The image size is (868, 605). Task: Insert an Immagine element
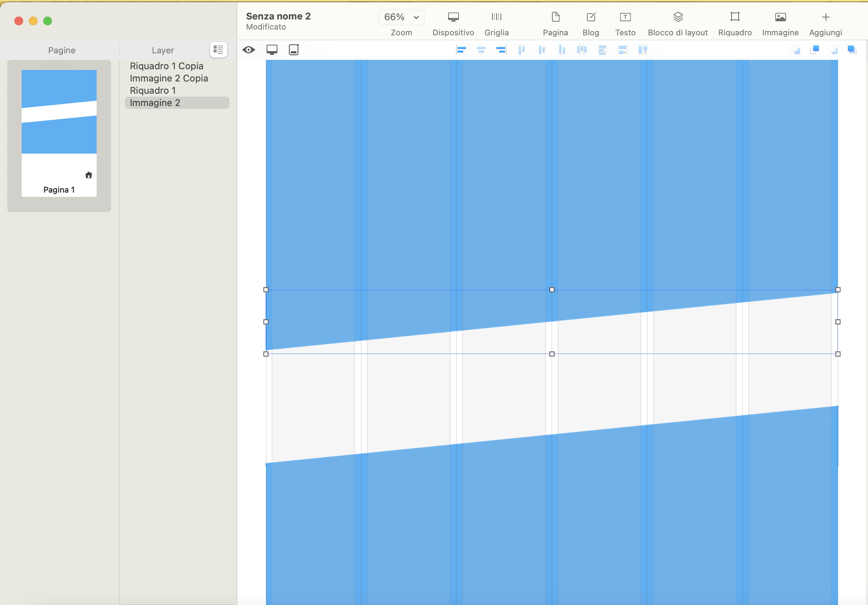click(780, 23)
